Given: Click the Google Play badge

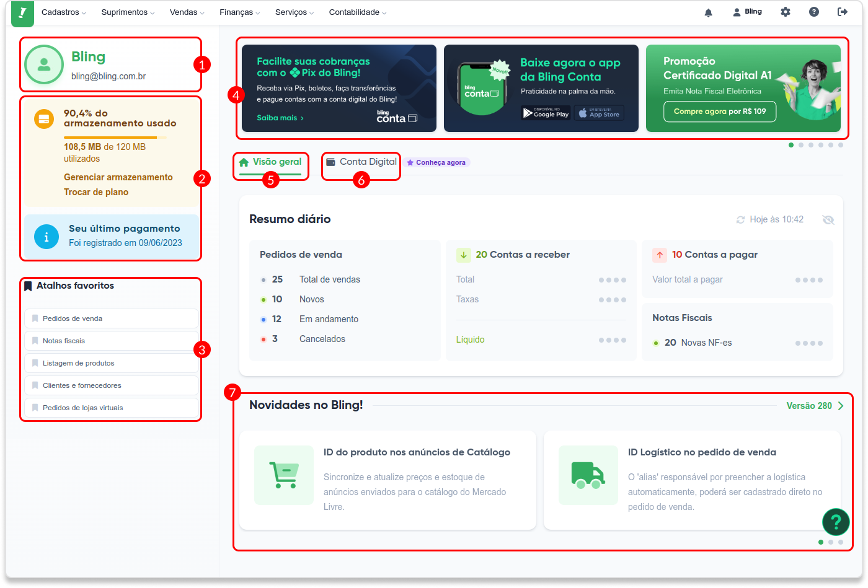Looking at the screenshot, I should [x=546, y=113].
